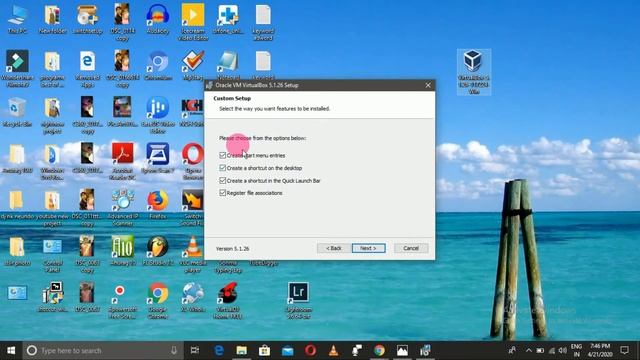Image resolution: width=640 pixels, height=360 pixels.
Task: Show hidden system tray icons
Action: pyautogui.click(x=529, y=350)
